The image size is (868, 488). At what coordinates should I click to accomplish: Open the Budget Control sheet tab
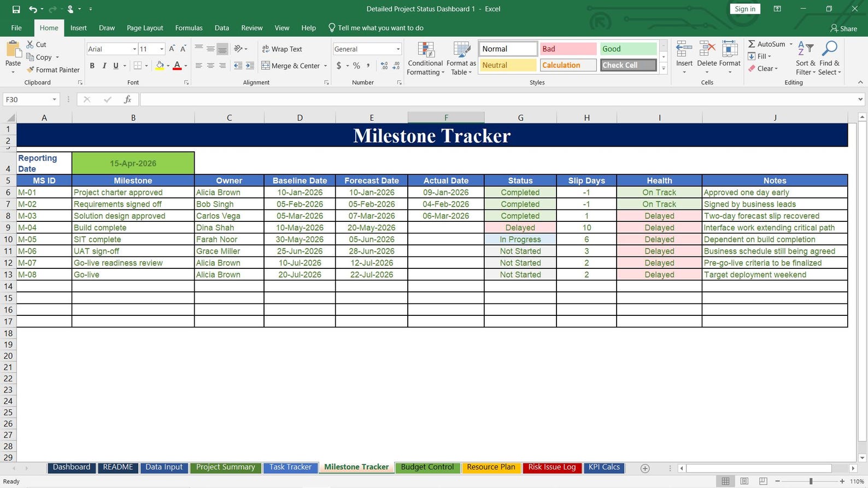click(427, 467)
